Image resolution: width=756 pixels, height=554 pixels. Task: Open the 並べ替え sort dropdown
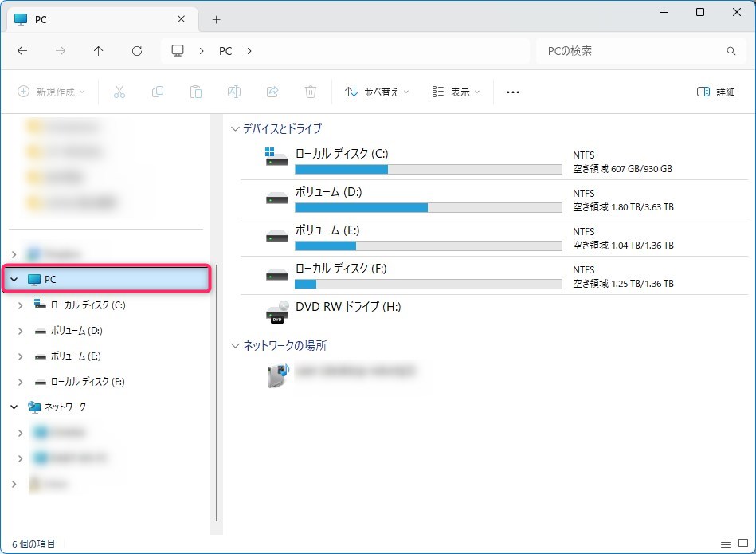(377, 92)
